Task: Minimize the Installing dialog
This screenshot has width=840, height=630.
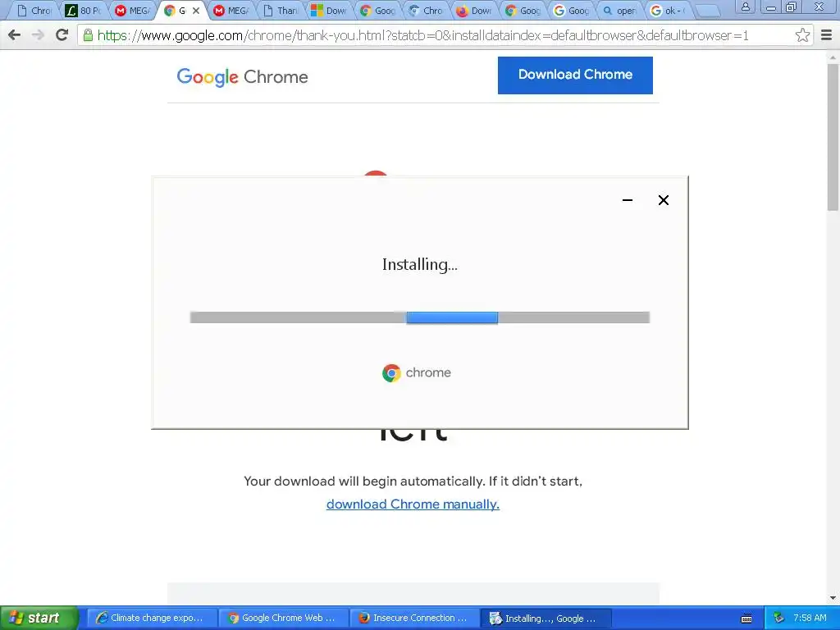Action: [628, 200]
